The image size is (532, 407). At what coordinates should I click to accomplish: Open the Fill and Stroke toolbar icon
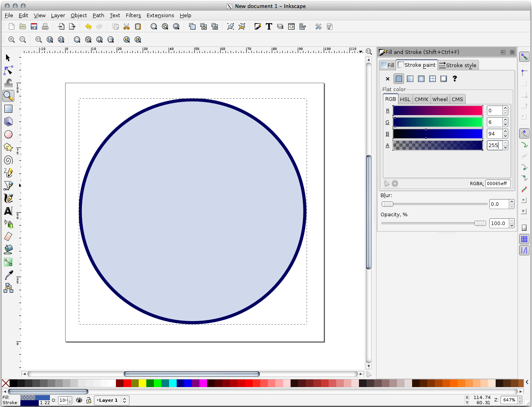(x=257, y=26)
